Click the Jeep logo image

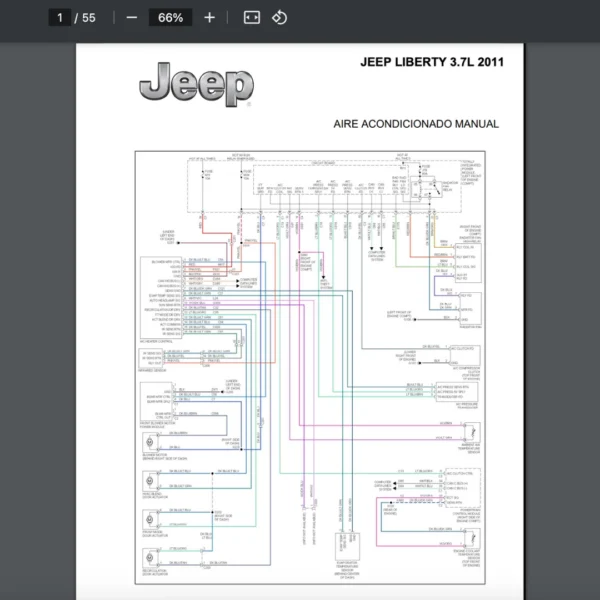click(x=196, y=85)
